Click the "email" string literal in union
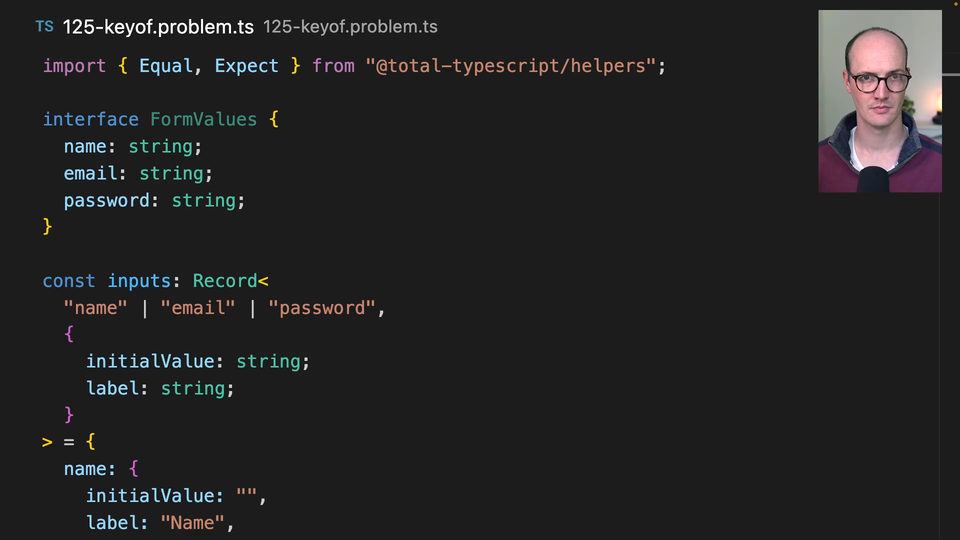The image size is (960, 540). click(198, 308)
